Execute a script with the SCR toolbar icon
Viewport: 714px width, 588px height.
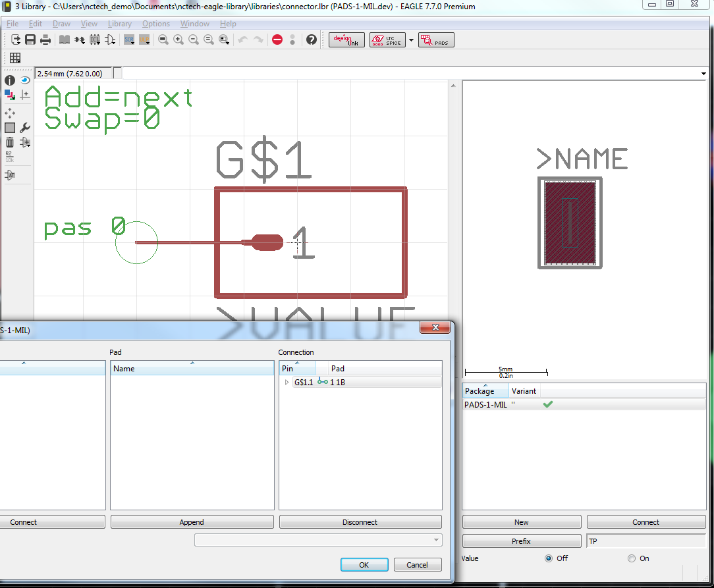point(129,40)
